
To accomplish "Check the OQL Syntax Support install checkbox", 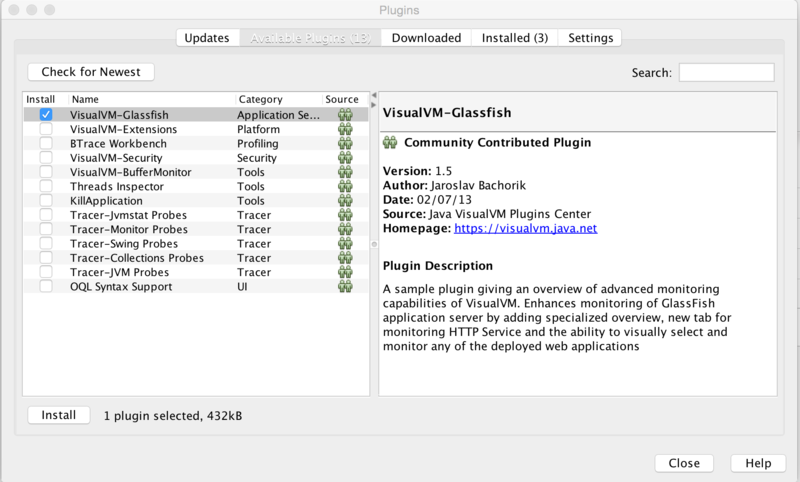I will (46, 286).
